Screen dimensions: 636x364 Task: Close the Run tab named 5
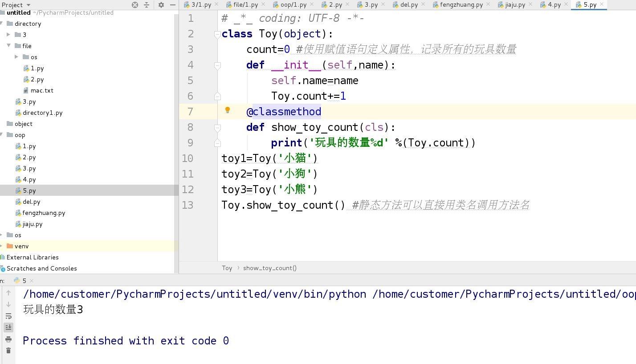[32, 281]
